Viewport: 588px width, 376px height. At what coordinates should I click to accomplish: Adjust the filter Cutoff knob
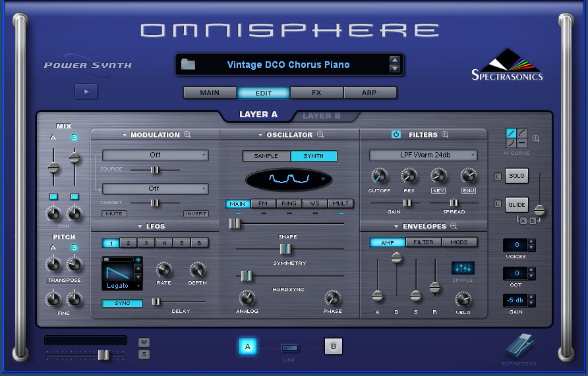tap(379, 176)
